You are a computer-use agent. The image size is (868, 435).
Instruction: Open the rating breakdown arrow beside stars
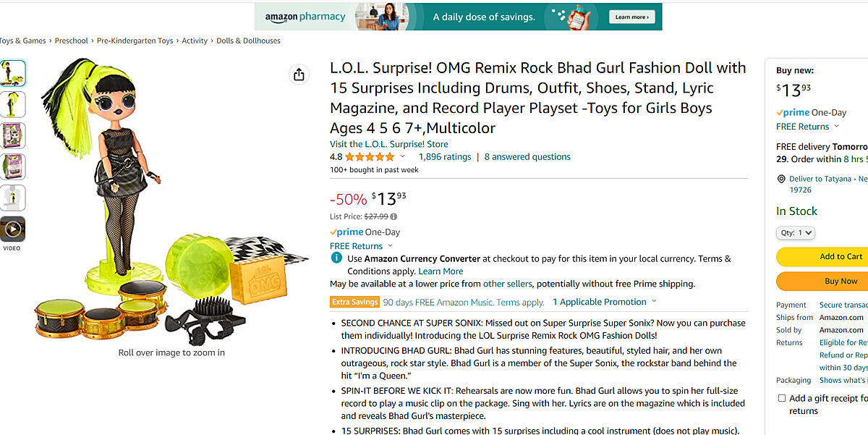tap(403, 157)
